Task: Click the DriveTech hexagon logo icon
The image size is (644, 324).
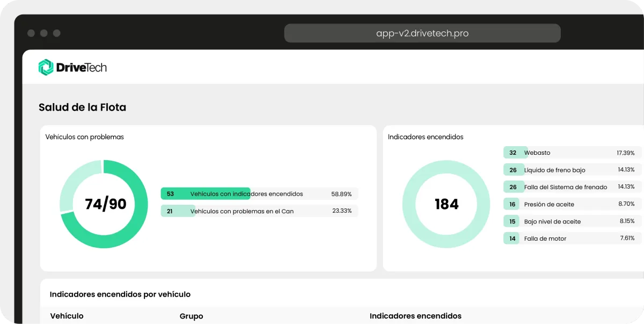Action: [46, 67]
